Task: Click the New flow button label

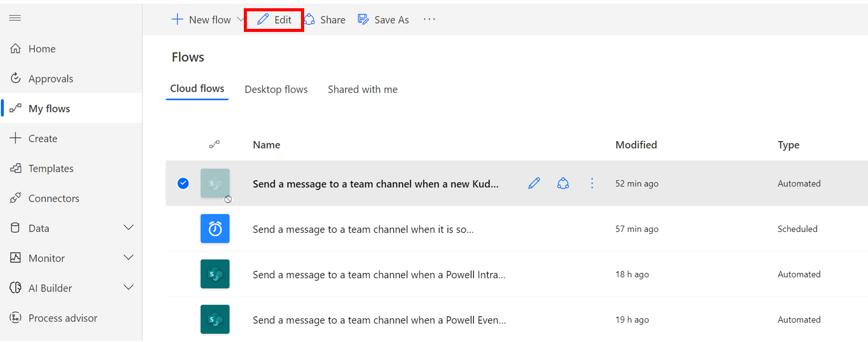Action: pos(210,20)
